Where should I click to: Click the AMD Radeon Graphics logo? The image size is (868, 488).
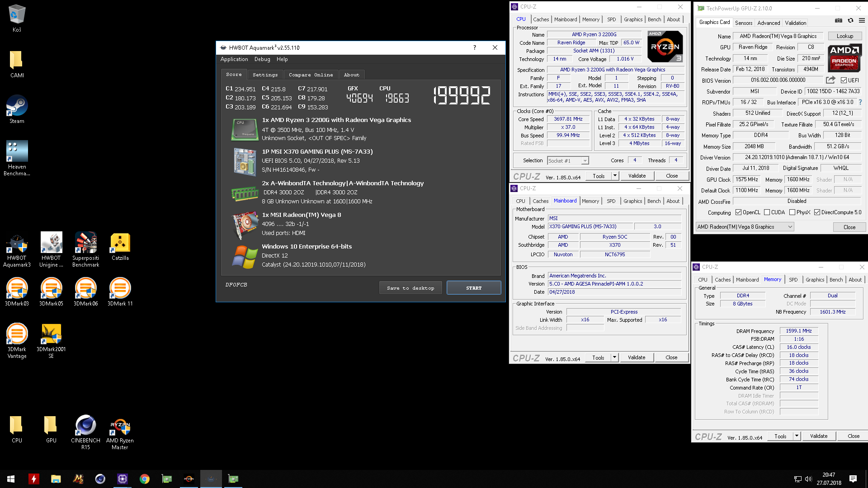coord(844,58)
